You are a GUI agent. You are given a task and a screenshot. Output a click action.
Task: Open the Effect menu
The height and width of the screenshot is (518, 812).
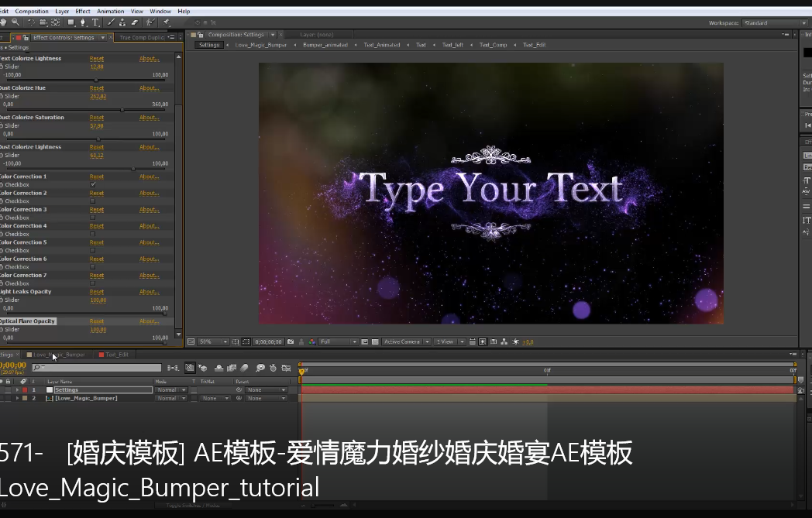pyautogui.click(x=83, y=11)
